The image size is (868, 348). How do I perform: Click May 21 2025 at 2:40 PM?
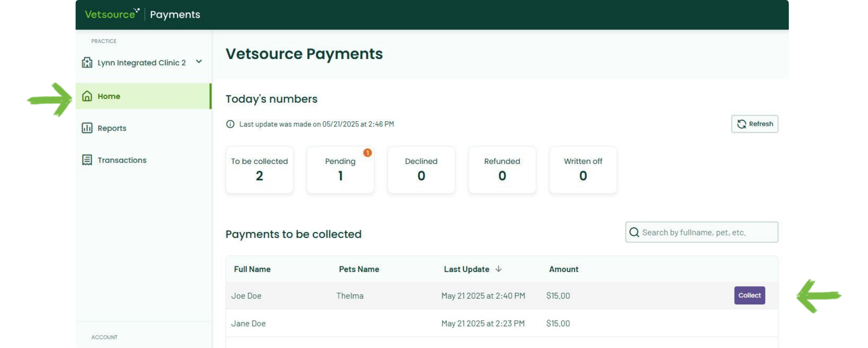pyautogui.click(x=483, y=296)
